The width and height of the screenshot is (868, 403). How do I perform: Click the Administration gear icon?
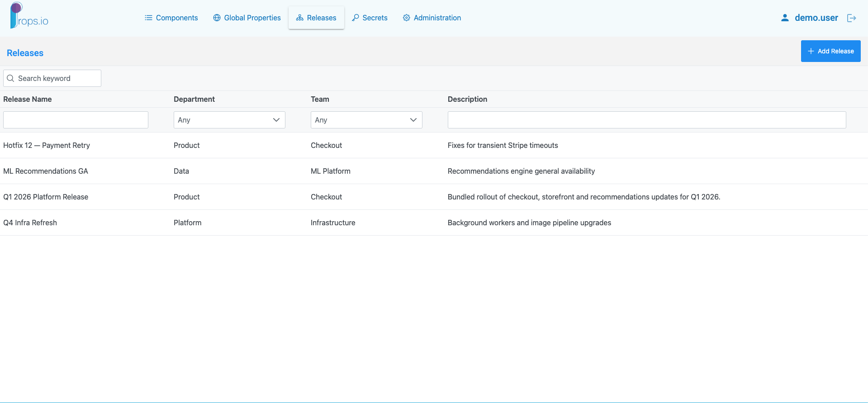point(407,18)
